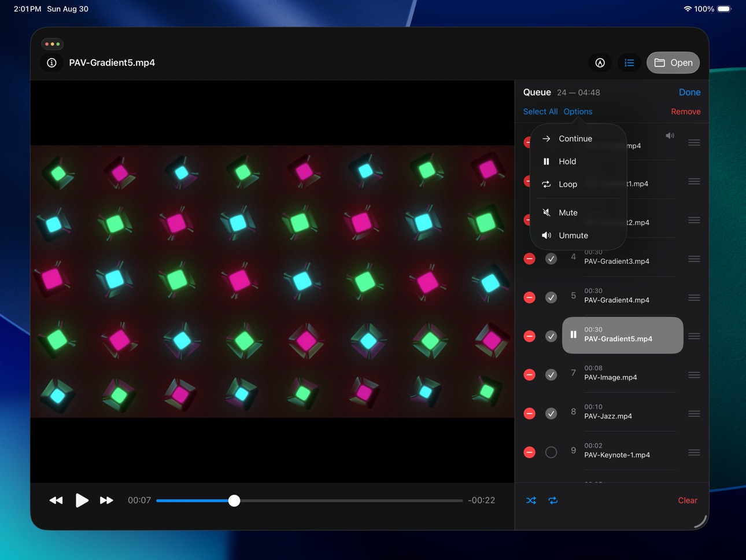Click the red delete icon for PAV-Gradient4.mp4
The height and width of the screenshot is (560, 746).
pyautogui.click(x=529, y=297)
